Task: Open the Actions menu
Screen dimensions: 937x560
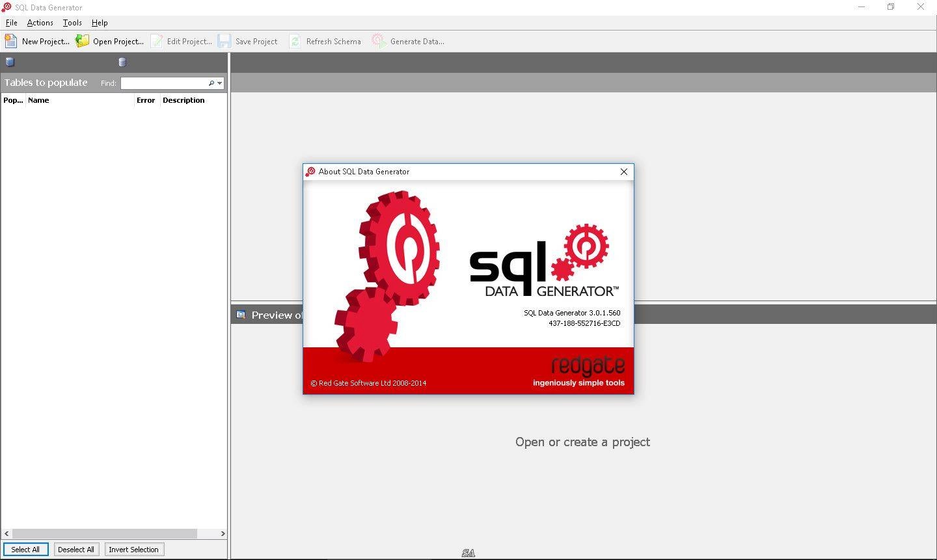Action: click(40, 23)
